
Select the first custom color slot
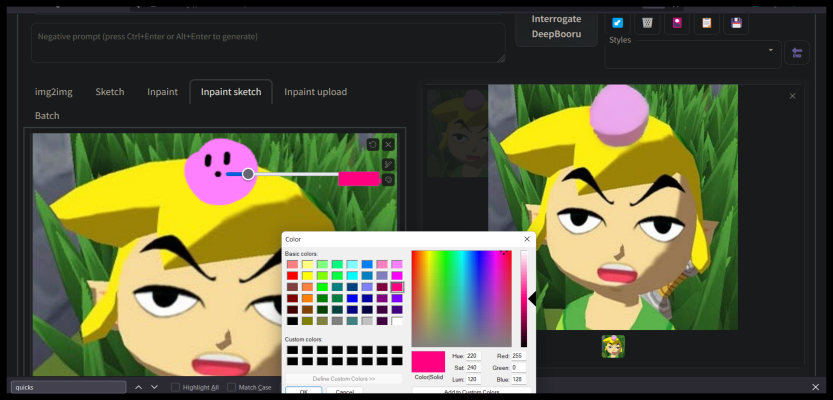point(292,350)
